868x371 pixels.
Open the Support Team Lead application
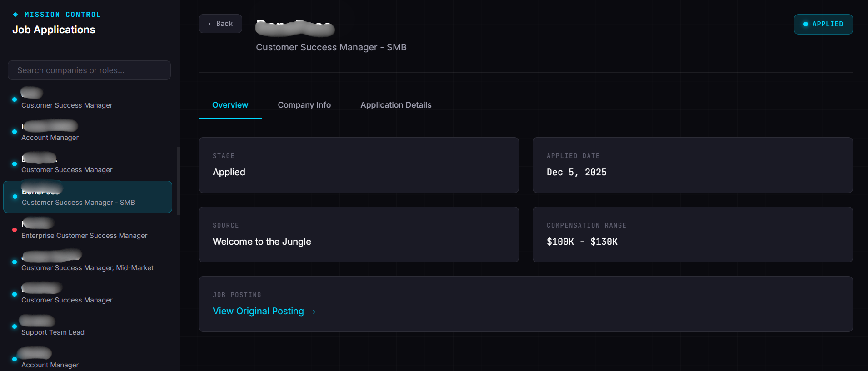(53, 332)
